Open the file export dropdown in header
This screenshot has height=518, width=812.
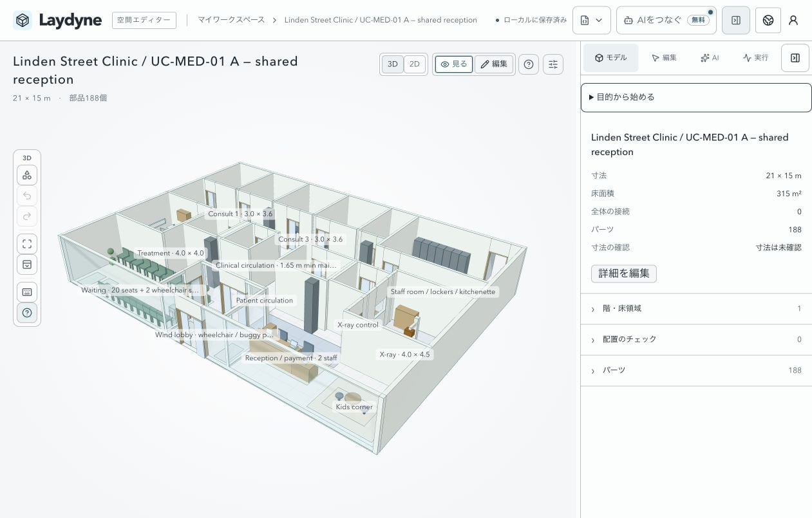coord(592,21)
